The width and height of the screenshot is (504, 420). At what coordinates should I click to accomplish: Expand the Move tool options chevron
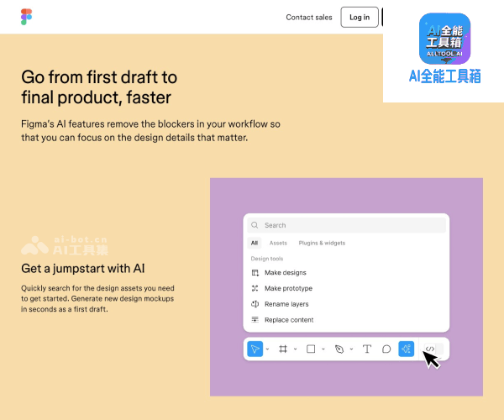(x=267, y=349)
